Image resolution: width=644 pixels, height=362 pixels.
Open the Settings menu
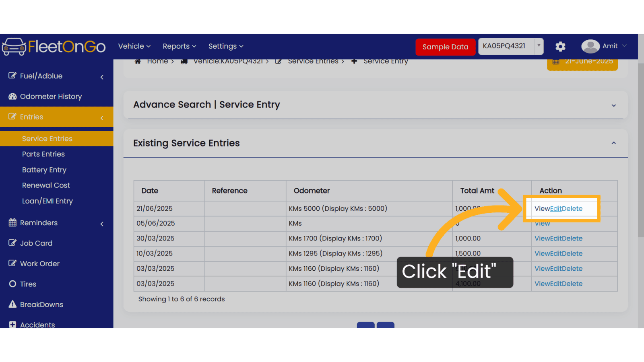click(226, 46)
